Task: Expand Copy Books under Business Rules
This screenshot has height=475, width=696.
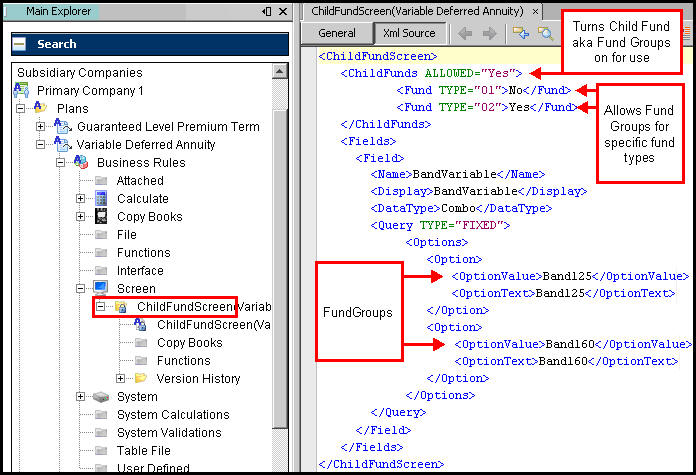Action: tap(80, 217)
